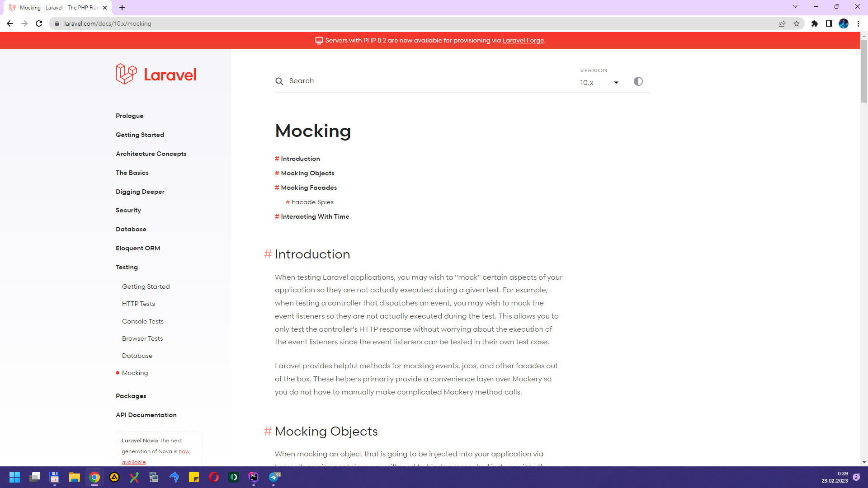
Task: Open the version 10.x dropdown
Action: [599, 83]
